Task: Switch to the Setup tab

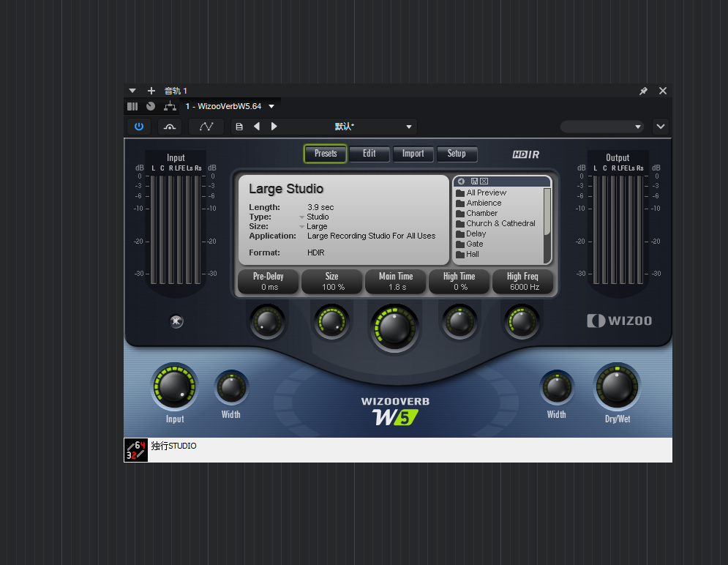Action: pyautogui.click(x=457, y=154)
